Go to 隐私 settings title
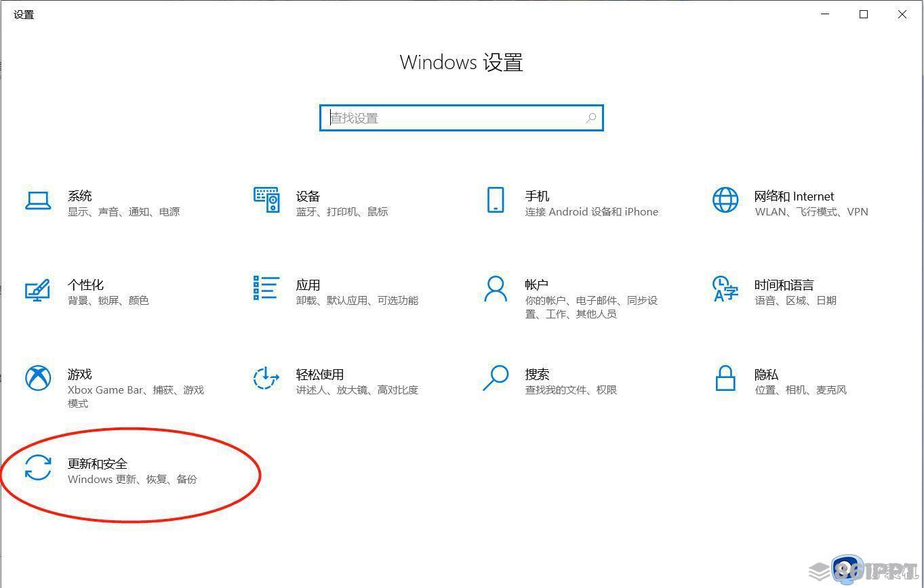 766,374
